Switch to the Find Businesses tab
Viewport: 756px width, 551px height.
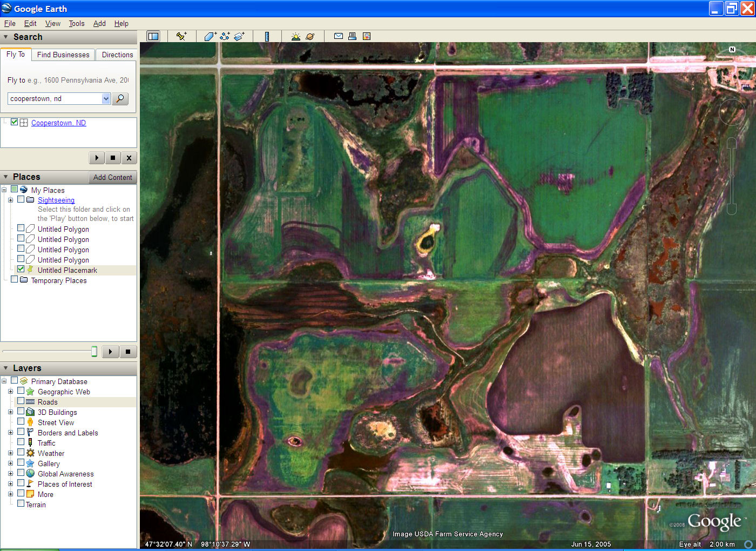click(x=63, y=55)
